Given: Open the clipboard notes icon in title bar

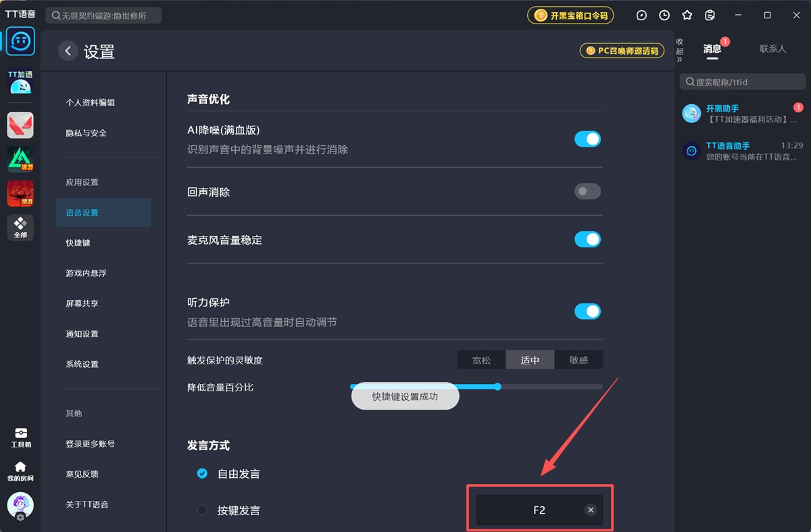Looking at the screenshot, I should [x=710, y=14].
